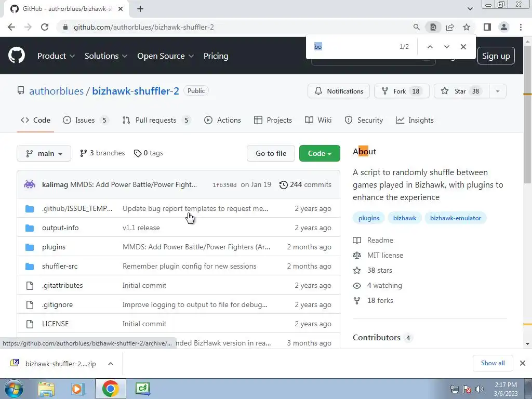This screenshot has width=532, height=399.
Task: Open the output-info folder
Action: point(60,228)
